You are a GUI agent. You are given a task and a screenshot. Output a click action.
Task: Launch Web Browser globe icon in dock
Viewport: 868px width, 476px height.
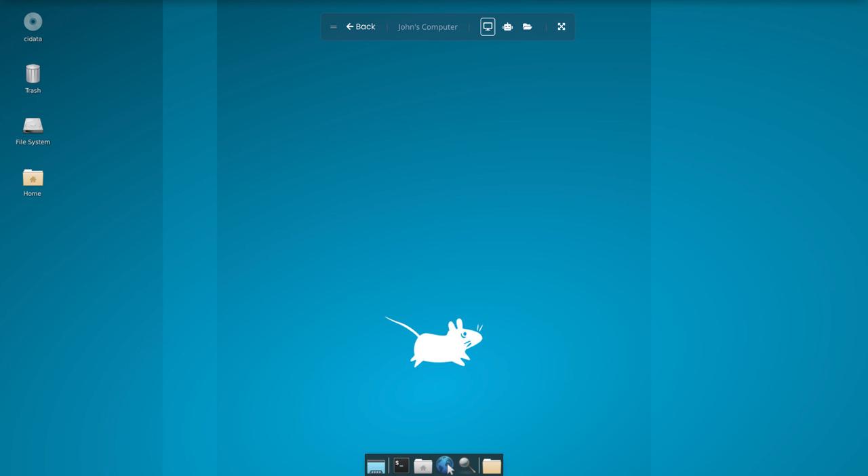pyautogui.click(x=445, y=465)
